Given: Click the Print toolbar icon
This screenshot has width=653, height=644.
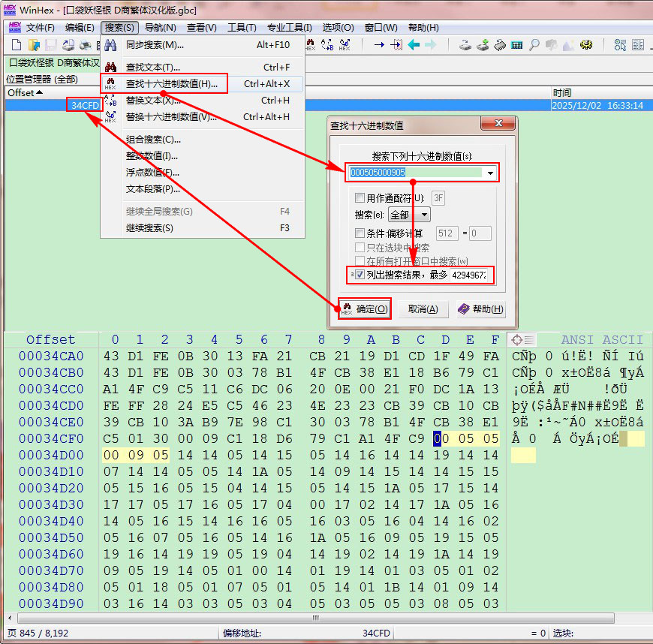Looking at the screenshot, I should 86,45.
